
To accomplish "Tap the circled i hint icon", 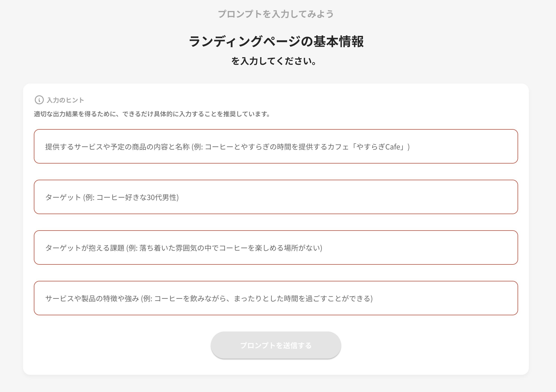I will pyautogui.click(x=39, y=100).
